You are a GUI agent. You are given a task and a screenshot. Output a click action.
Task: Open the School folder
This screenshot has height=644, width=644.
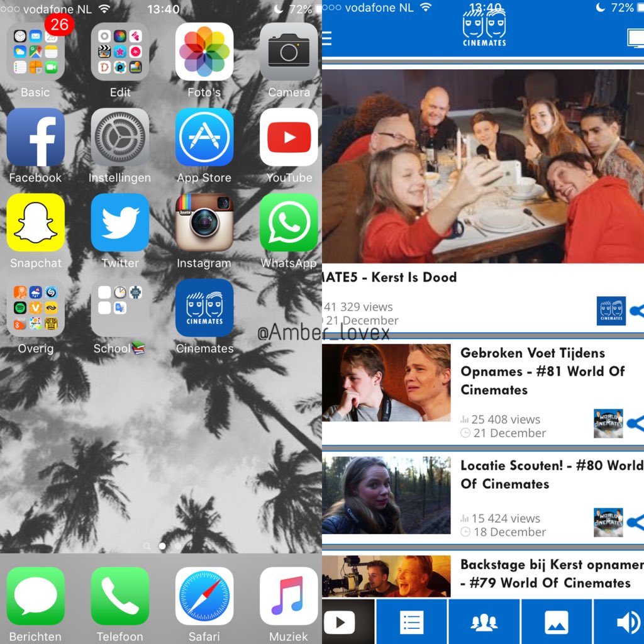click(120, 308)
